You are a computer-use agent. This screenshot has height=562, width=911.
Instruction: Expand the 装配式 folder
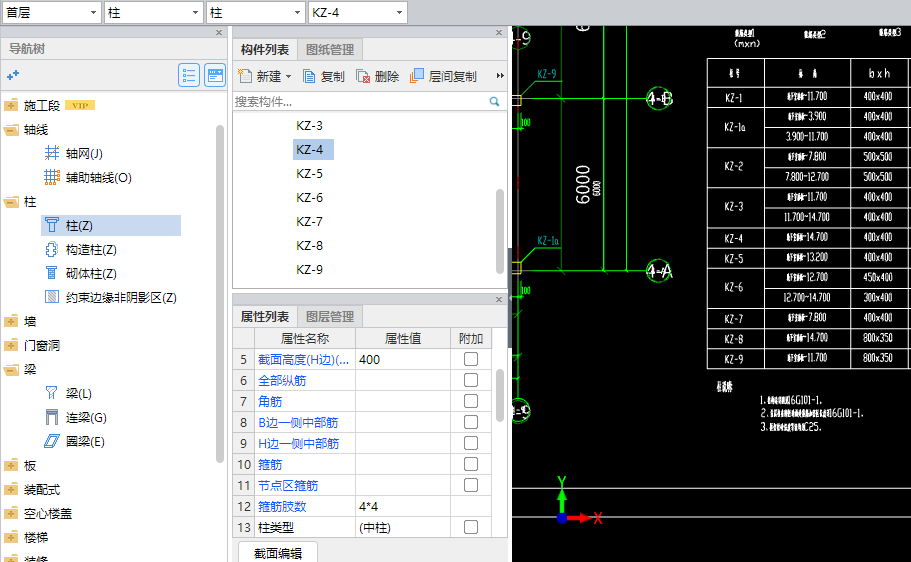[x=11, y=489]
